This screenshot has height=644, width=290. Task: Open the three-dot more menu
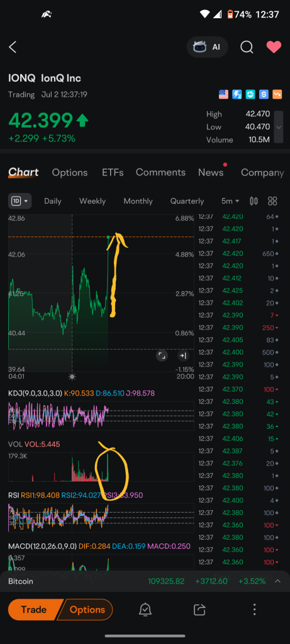click(254, 610)
